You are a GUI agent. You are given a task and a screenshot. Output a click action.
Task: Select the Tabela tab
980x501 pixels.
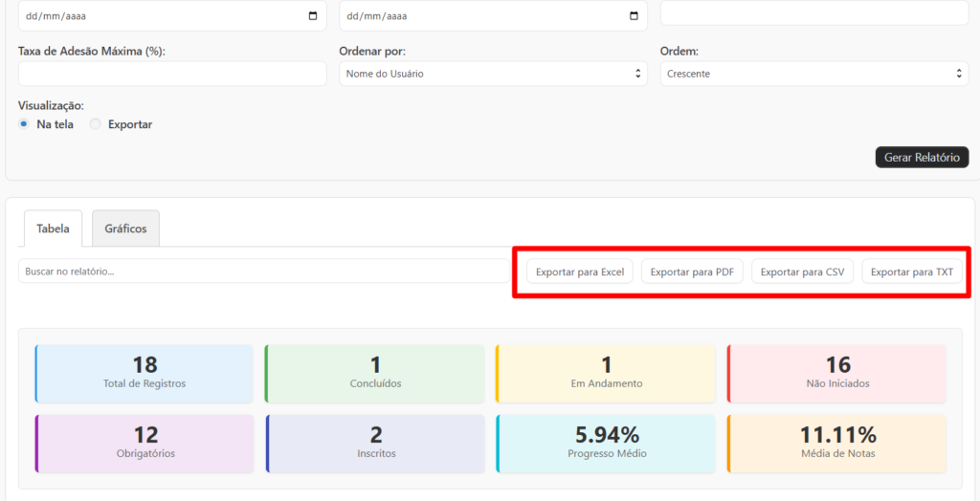53,229
